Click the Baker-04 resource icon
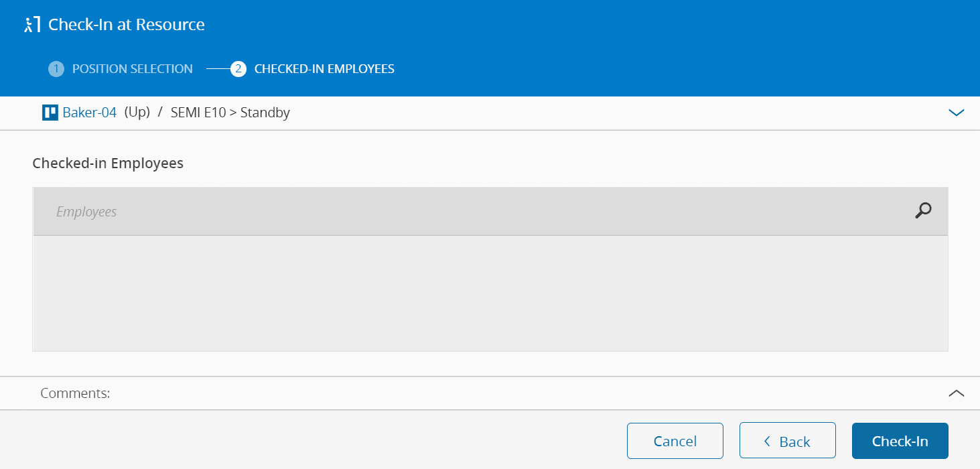This screenshot has width=980, height=469. 50,113
